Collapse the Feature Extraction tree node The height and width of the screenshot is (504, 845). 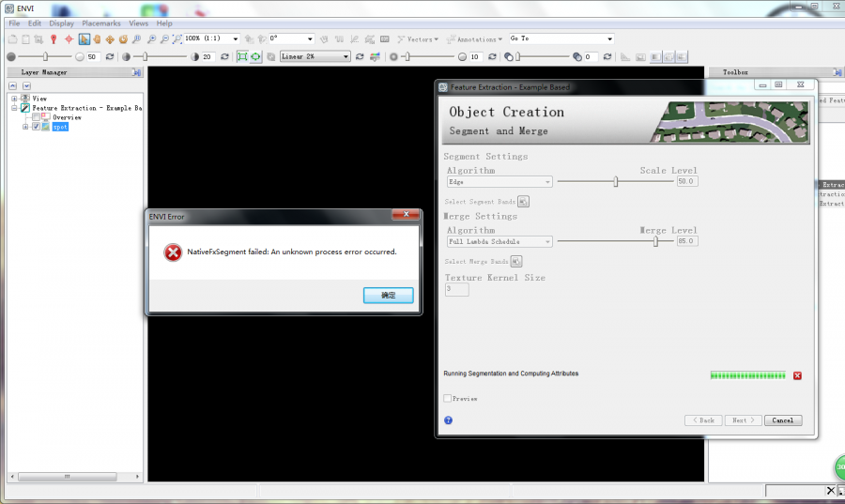pos(14,108)
